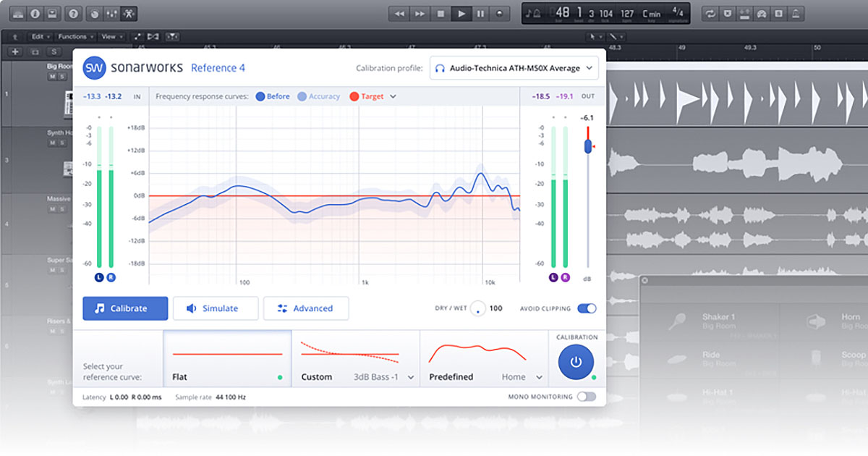Viewport: 868px width, 456px height.
Task: Rewind the DAW transport
Action: coord(399,14)
